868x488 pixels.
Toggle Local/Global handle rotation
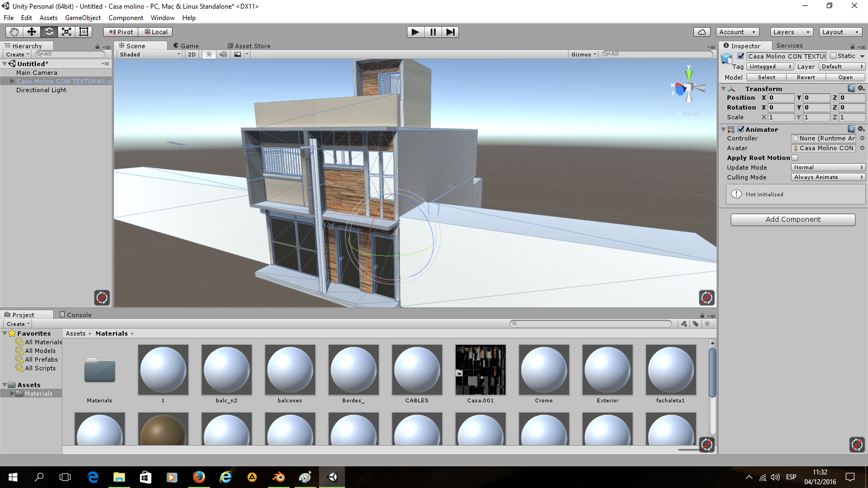(156, 32)
